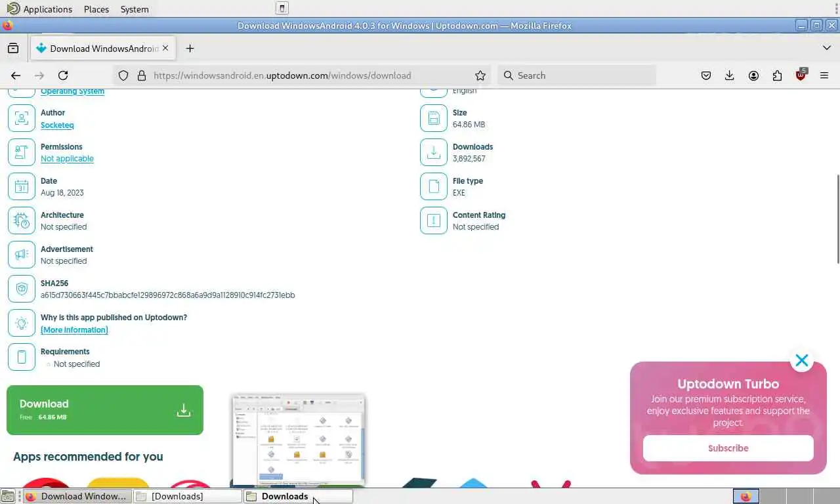Click the 64.86 MB size value
The width and height of the screenshot is (840, 504).
(x=469, y=125)
